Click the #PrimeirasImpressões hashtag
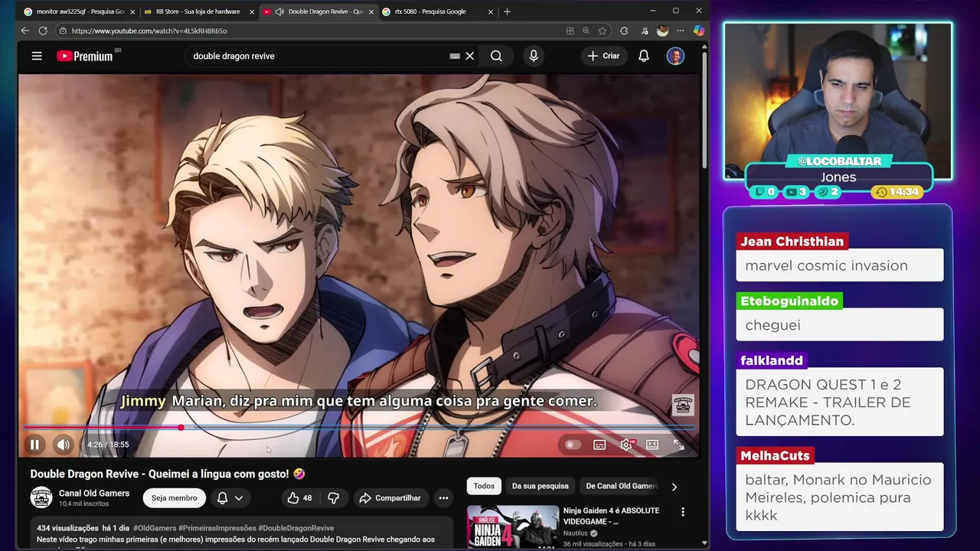Screen dimensions: 980x551 pyautogui.click(x=217, y=528)
